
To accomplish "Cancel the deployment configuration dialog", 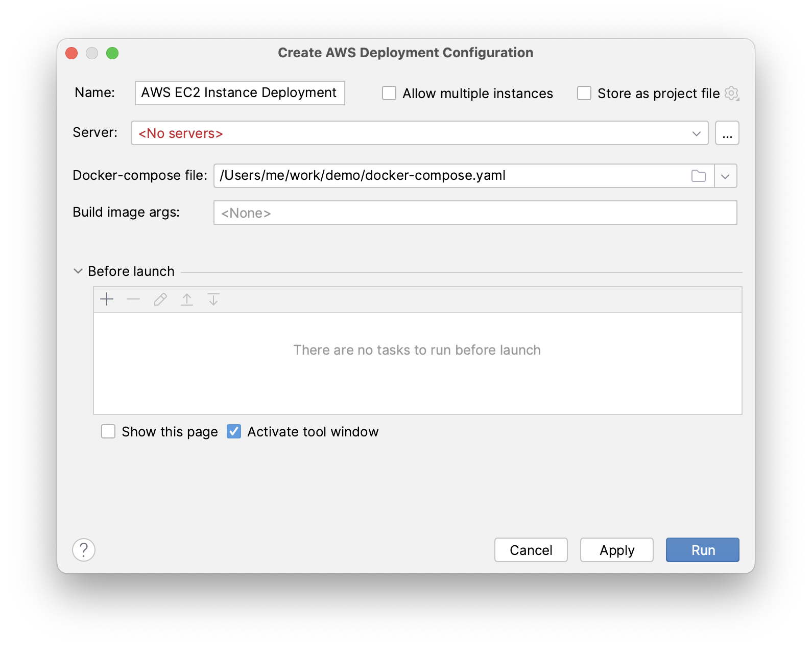I will click(531, 550).
